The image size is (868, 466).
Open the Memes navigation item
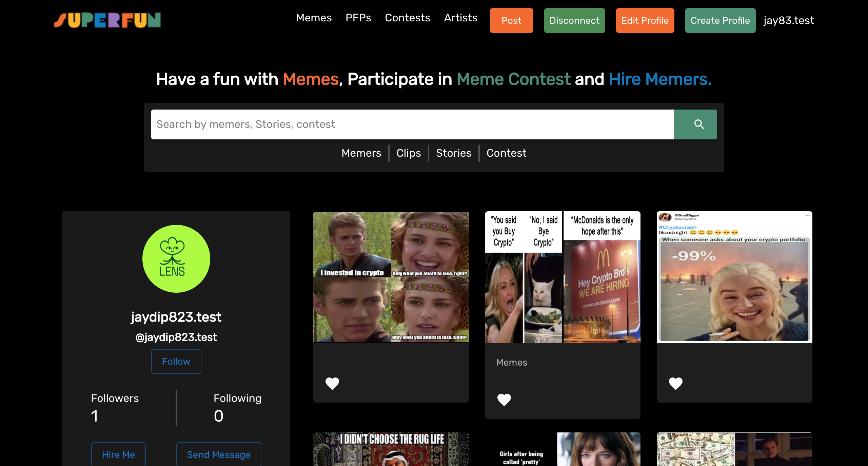[x=314, y=18]
